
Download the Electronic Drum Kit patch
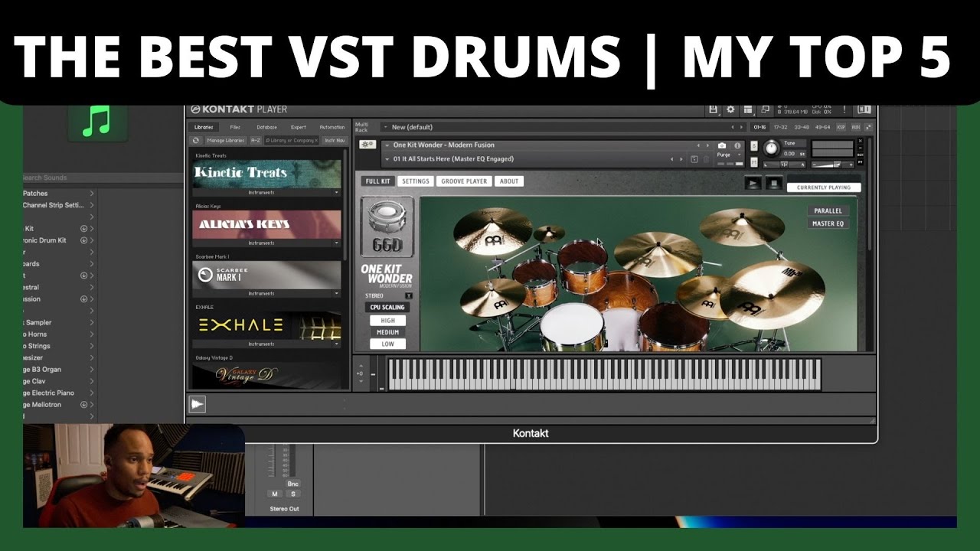tap(84, 240)
